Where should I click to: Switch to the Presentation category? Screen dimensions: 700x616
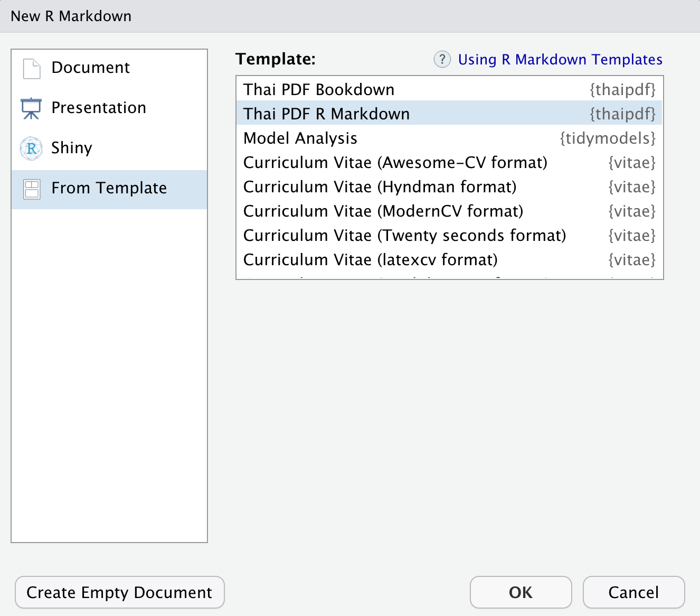coord(99,108)
